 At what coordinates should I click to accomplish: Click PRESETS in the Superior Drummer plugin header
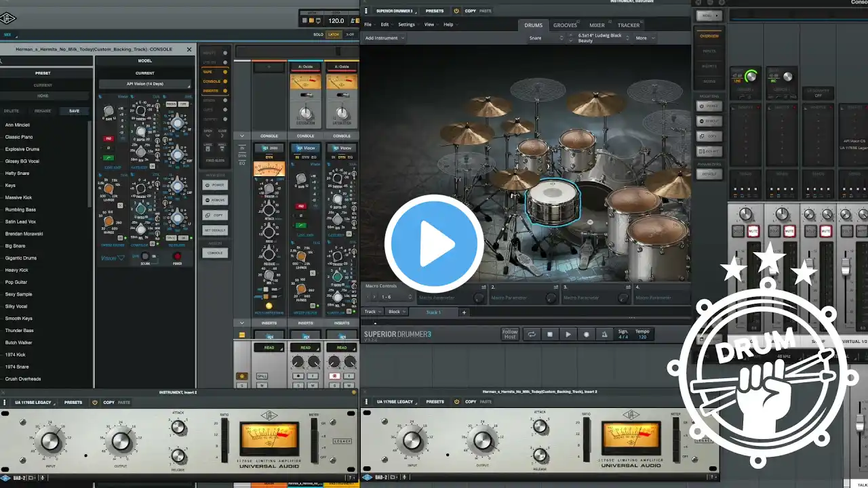(435, 11)
